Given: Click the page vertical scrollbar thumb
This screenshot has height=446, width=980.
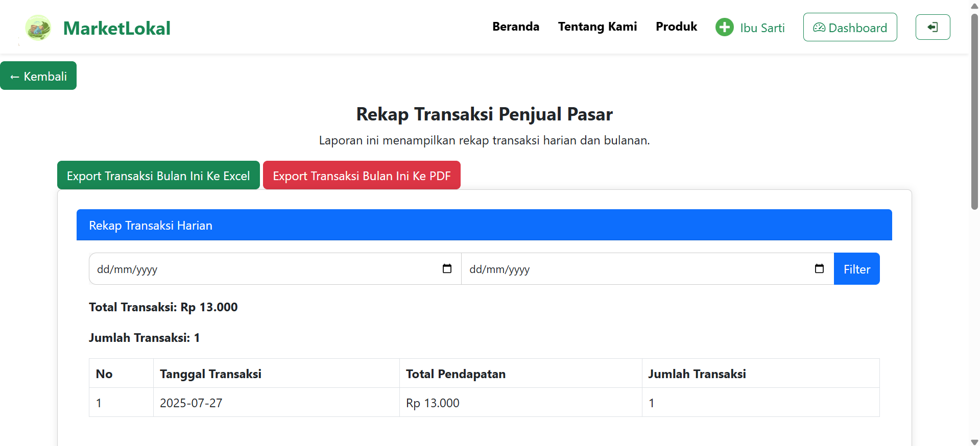Looking at the screenshot, I should 974,112.
